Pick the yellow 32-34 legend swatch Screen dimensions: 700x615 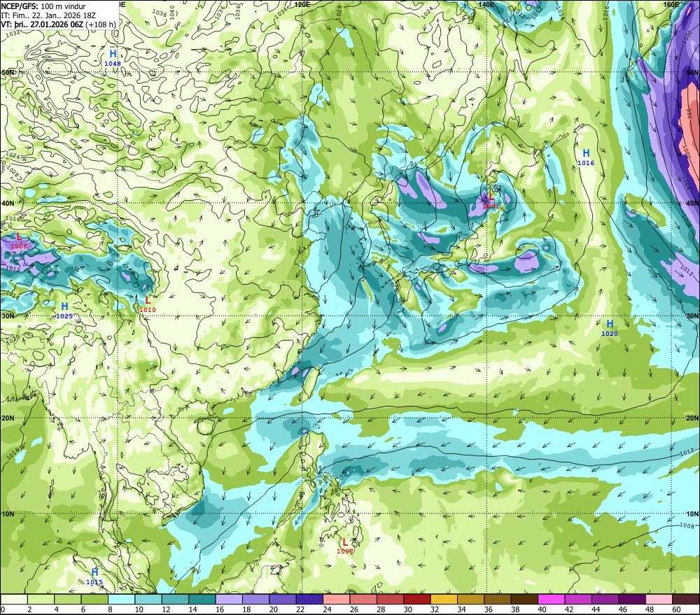(x=444, y=599)
